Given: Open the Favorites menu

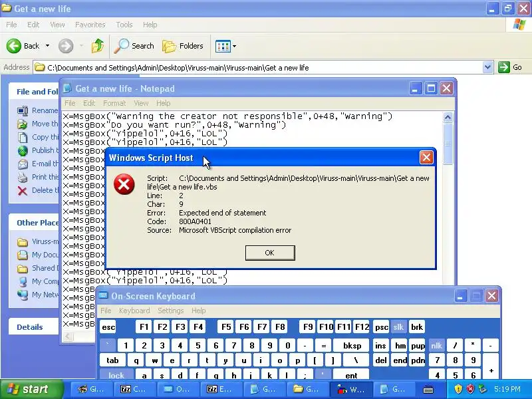Looking at the screenshot, I should [90, 25].
